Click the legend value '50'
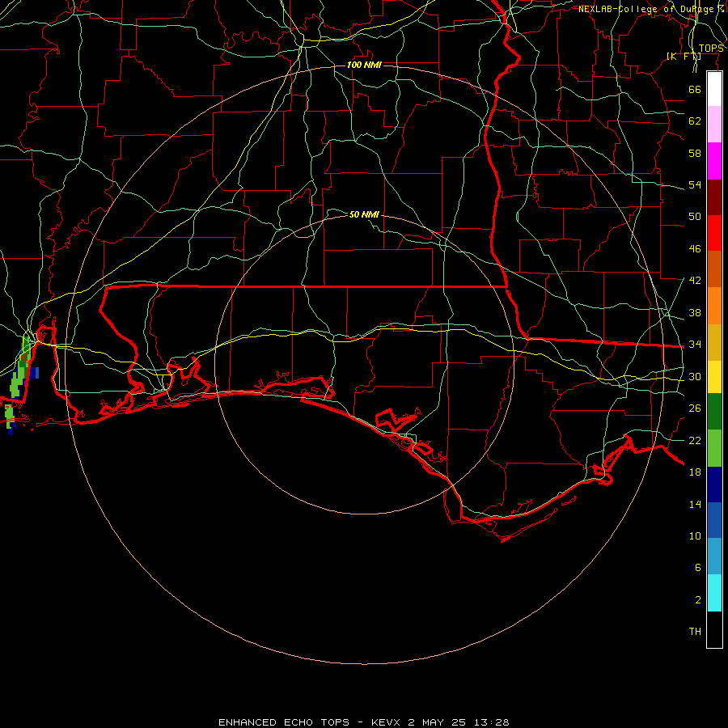 (695, 216)
